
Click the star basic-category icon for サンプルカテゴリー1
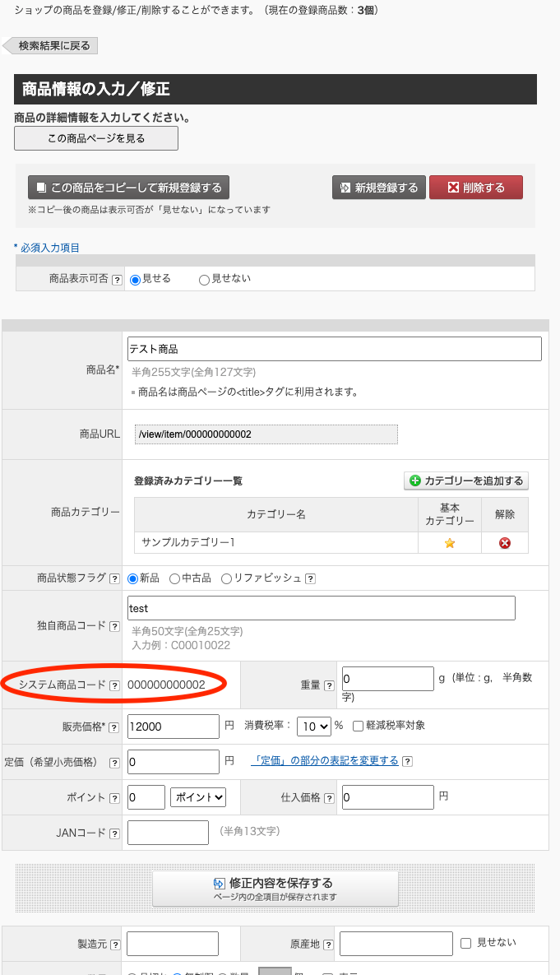(449, 543)
